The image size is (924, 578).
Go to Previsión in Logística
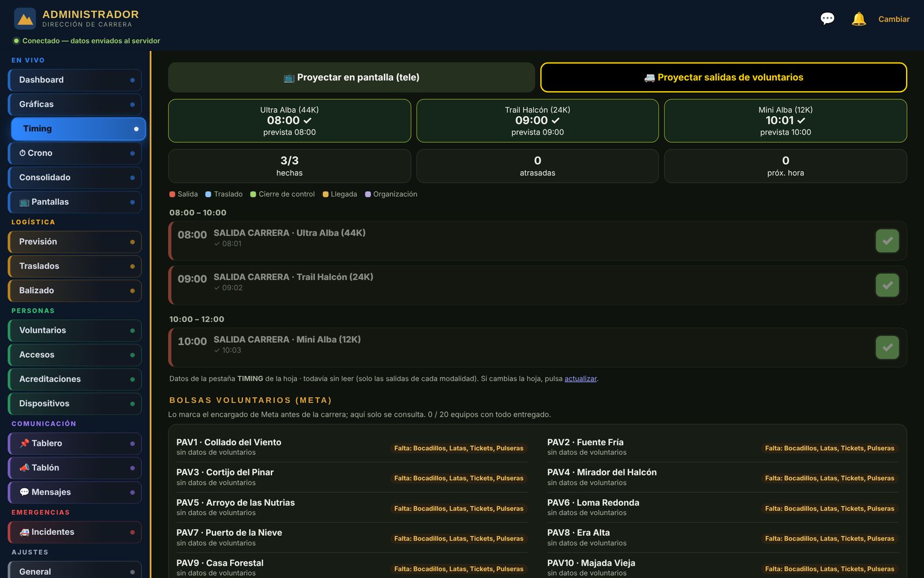tap(74, 242)
